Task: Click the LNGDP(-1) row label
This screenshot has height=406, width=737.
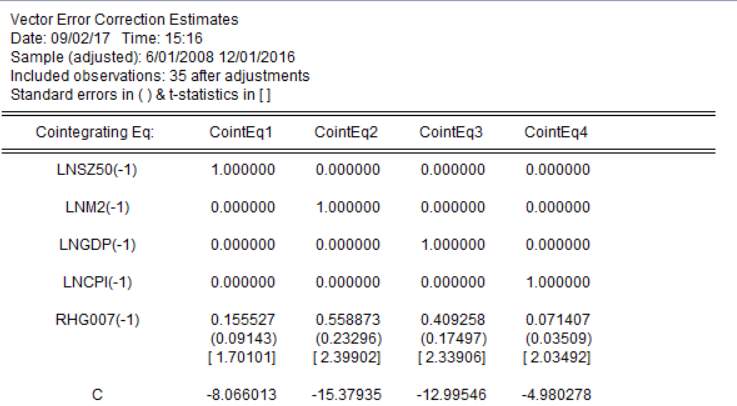Action: (97, 244)
